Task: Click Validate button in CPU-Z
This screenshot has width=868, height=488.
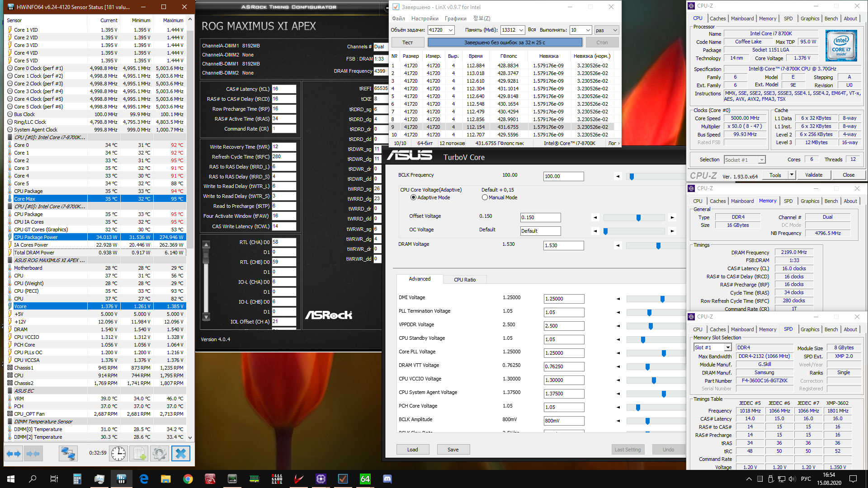Action: (814, 175)
